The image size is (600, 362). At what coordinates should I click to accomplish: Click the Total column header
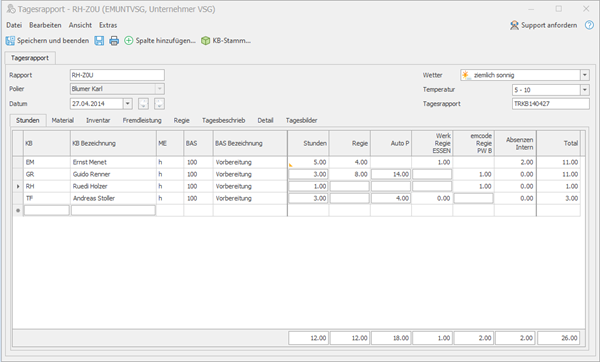[559, 143]
